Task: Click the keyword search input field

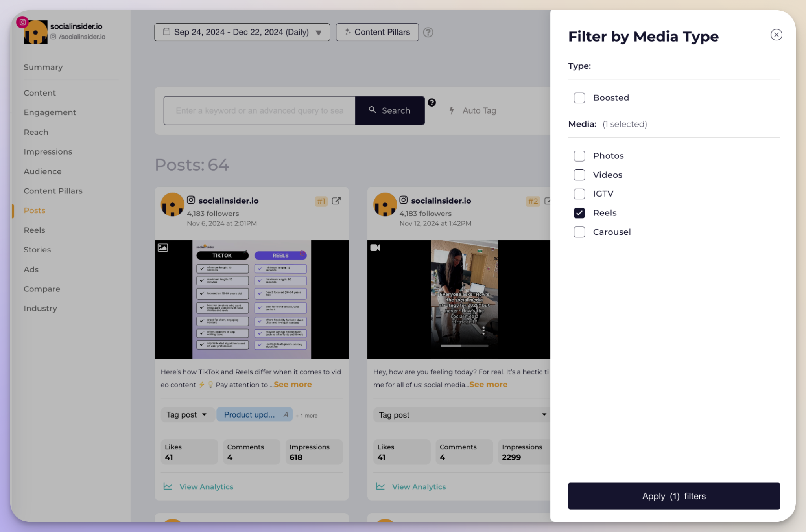Action: click(x=259, y=110)
